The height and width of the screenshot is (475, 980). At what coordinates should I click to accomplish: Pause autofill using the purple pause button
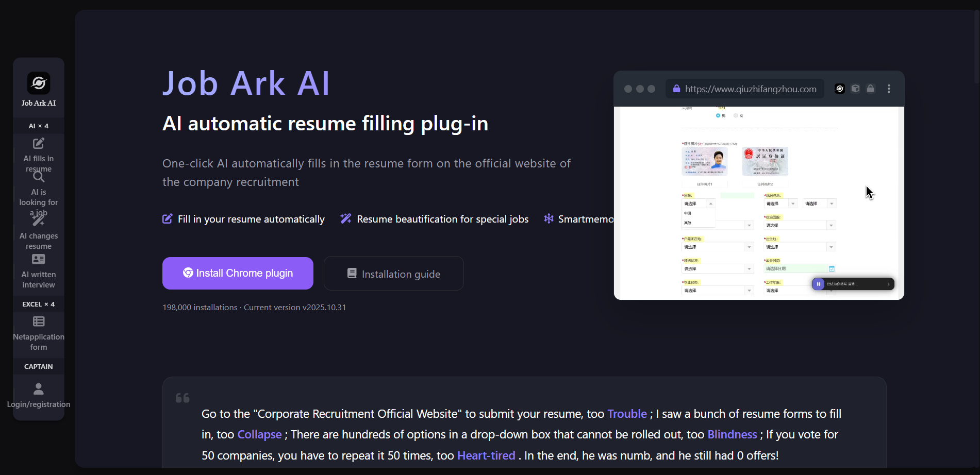pyautogui.click(x=818, y=284)
